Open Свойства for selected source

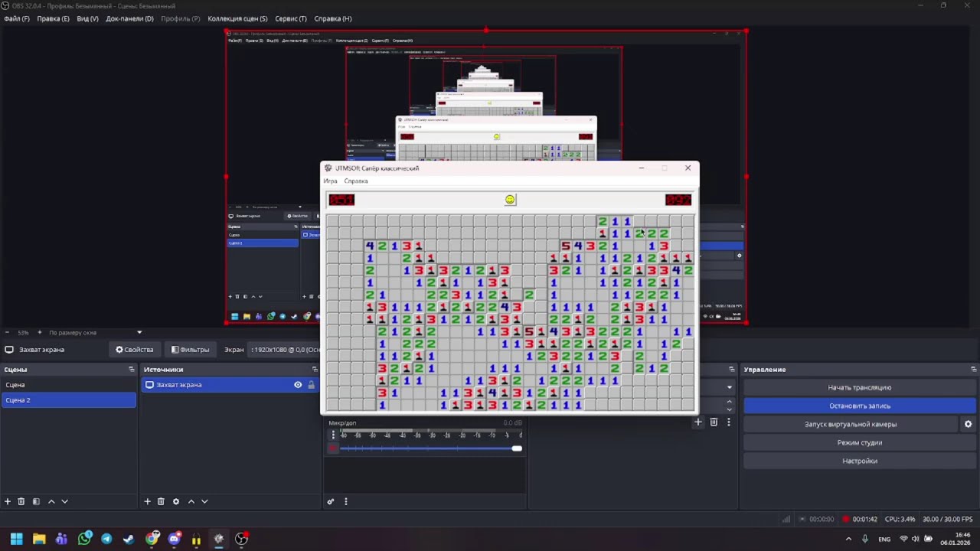(x=135, y=350)
